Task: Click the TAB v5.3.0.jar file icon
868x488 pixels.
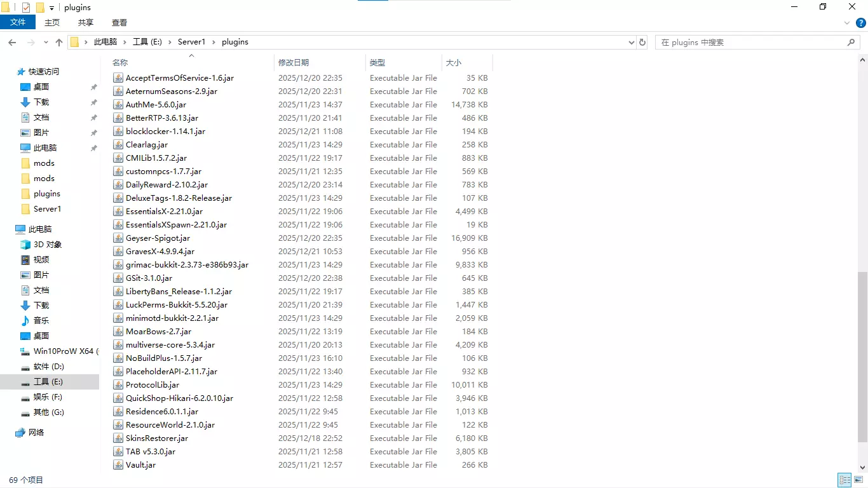Action: pyautogui.click(x=118, y=452)
